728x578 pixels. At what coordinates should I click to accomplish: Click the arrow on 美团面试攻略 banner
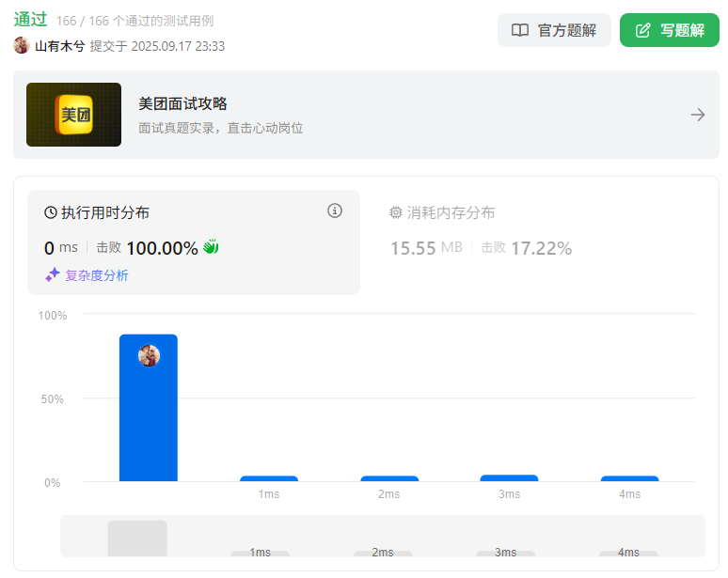(x=697, y=115)
